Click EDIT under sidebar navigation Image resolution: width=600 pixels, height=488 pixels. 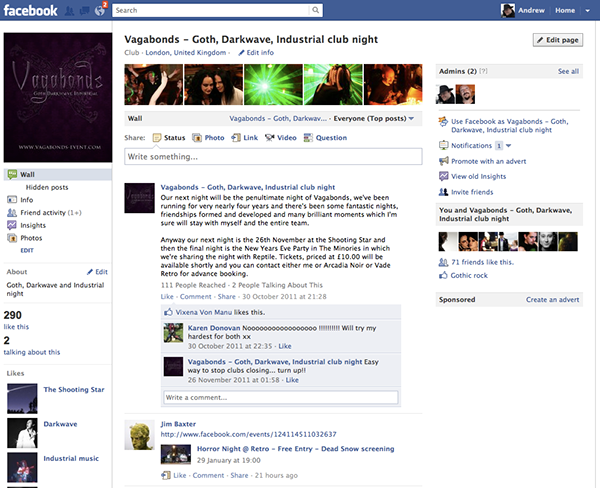[x=27, y=250]
